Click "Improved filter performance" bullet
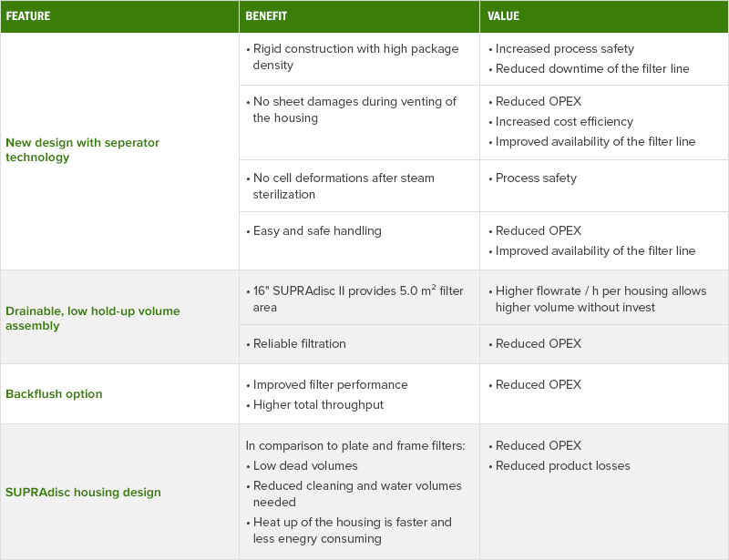 point(330,384)
